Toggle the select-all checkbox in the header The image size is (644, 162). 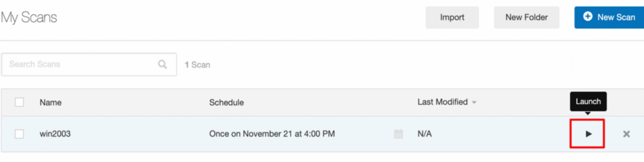tap(19, 102)
